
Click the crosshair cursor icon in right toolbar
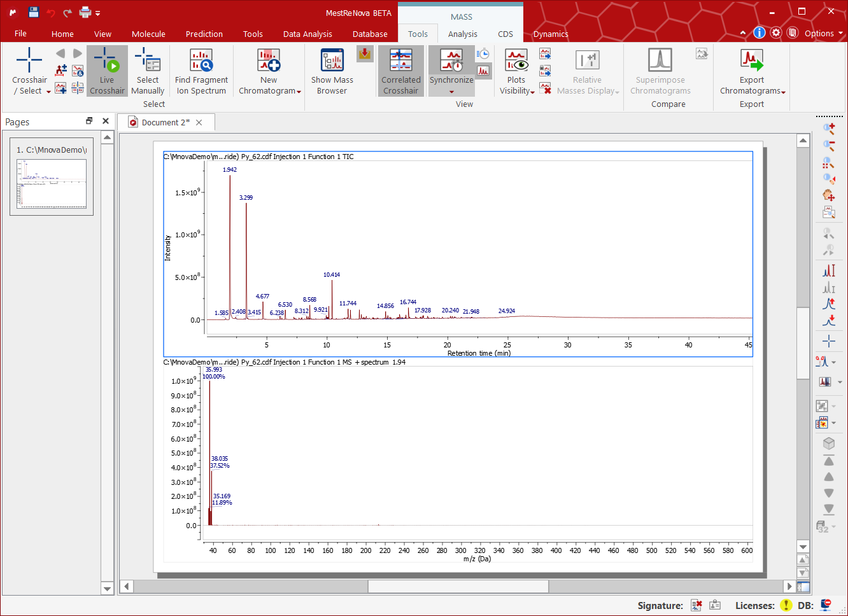pyautogui.click(x=828, y=341)
